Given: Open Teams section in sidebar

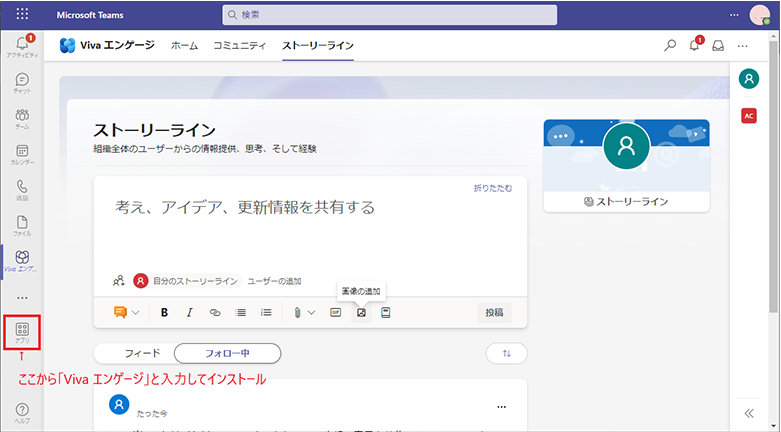Looking at the screenshot, I should tap(22, 119).
